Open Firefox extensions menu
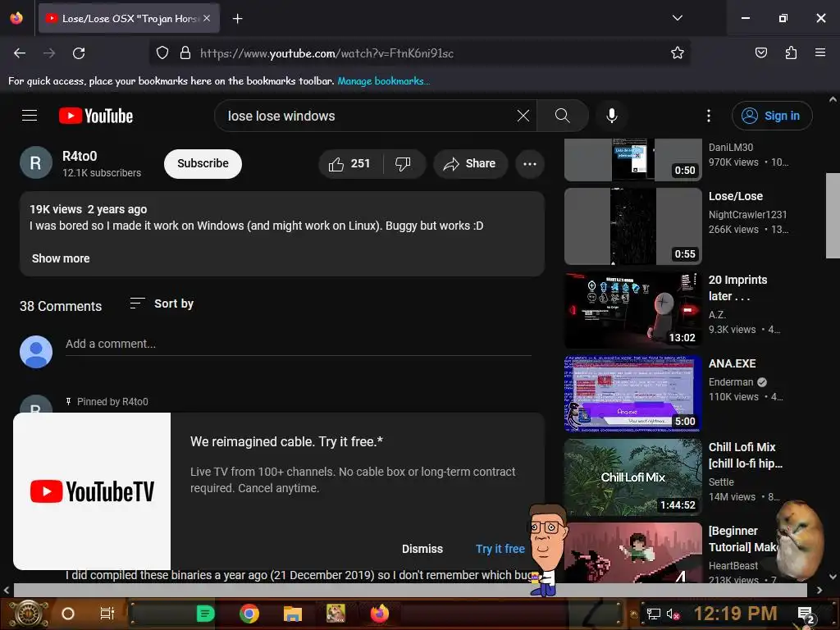 coord(791,53)
